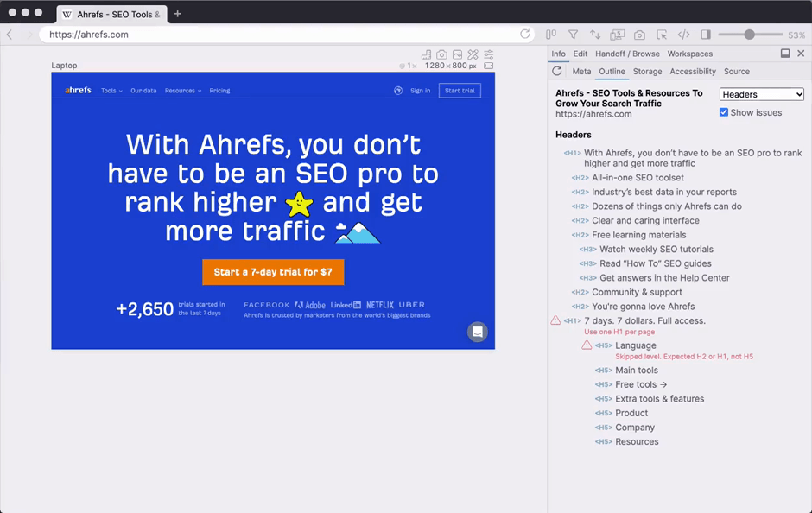Screen dimensions: 812x513
Task: Open the Workspaces tab
Action: point(690,54)
